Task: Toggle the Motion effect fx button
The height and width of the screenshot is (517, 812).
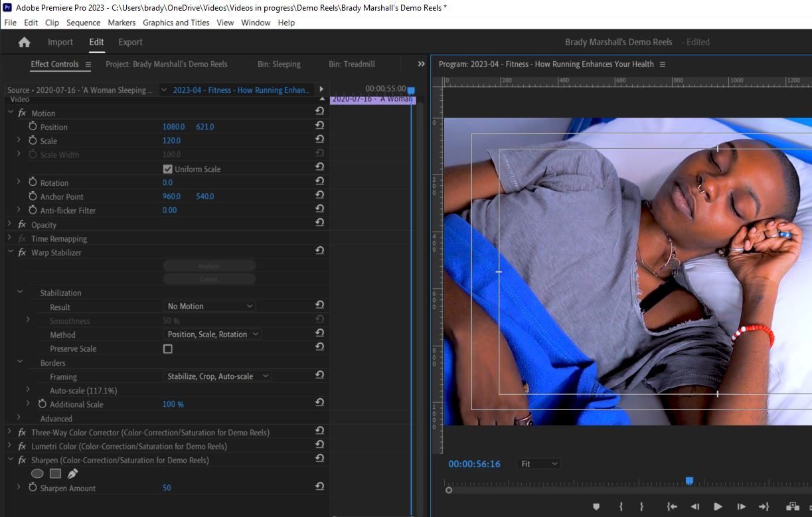Action: coord(22,113)
